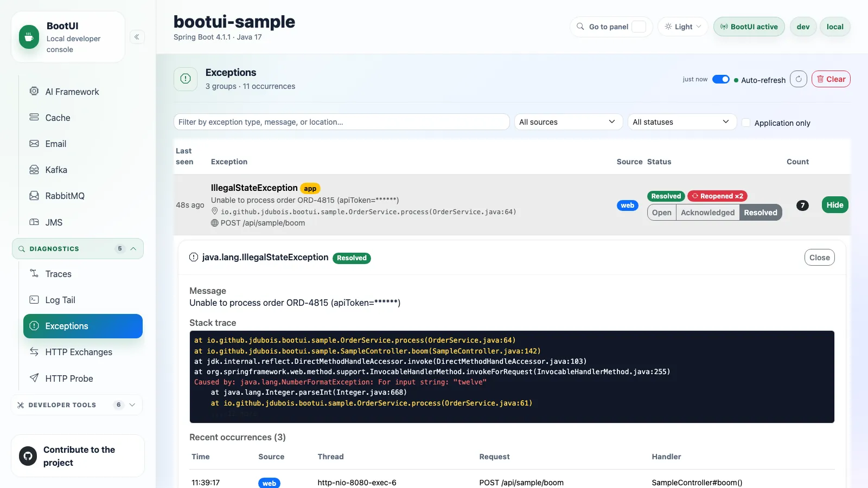Image resolution: width=868 pixels, height=488 pixels.
Task: Click the web source badge in exception row
Action: coord(628,206)
